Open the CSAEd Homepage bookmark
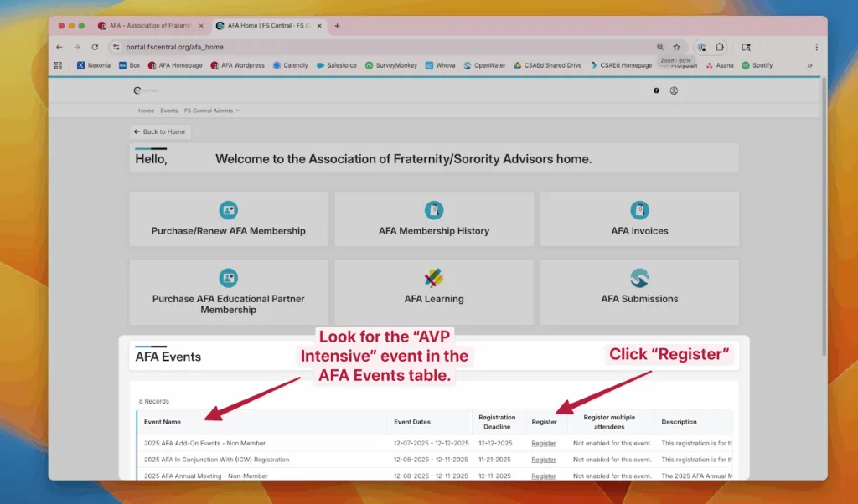 621,65
